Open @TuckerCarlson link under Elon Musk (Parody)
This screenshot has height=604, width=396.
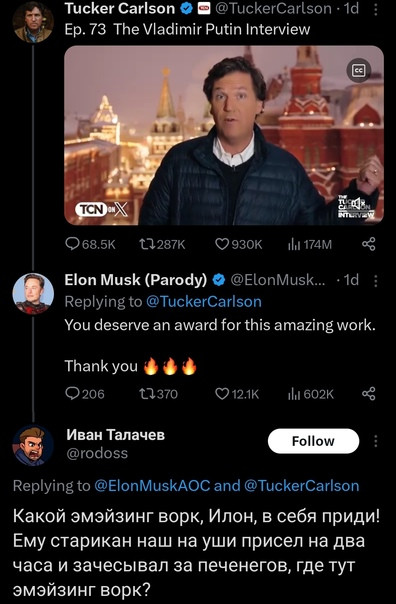coord(204,302)
